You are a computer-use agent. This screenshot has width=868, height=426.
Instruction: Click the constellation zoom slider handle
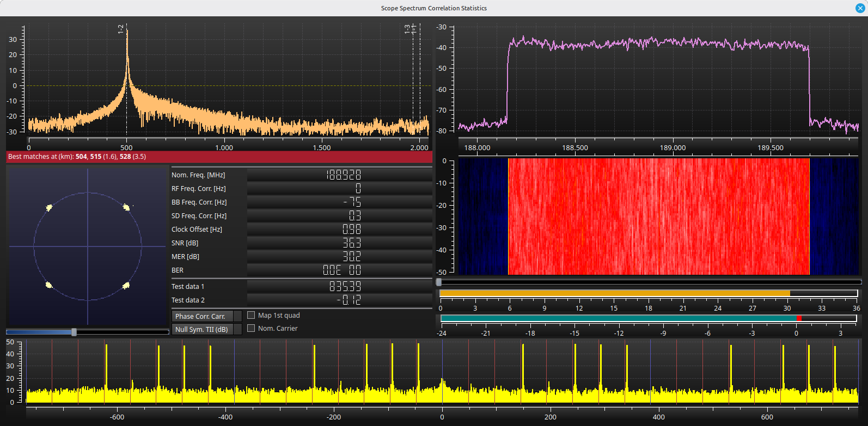tap(74, 332)
